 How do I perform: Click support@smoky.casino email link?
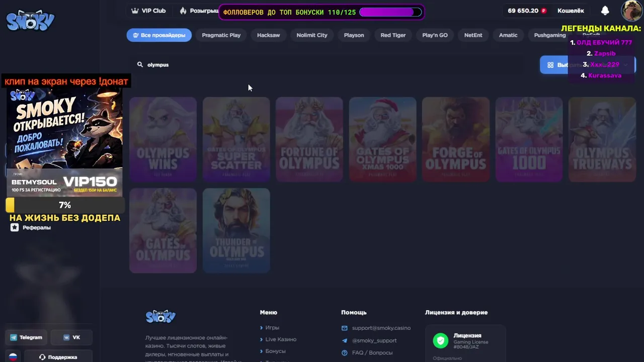381,328
